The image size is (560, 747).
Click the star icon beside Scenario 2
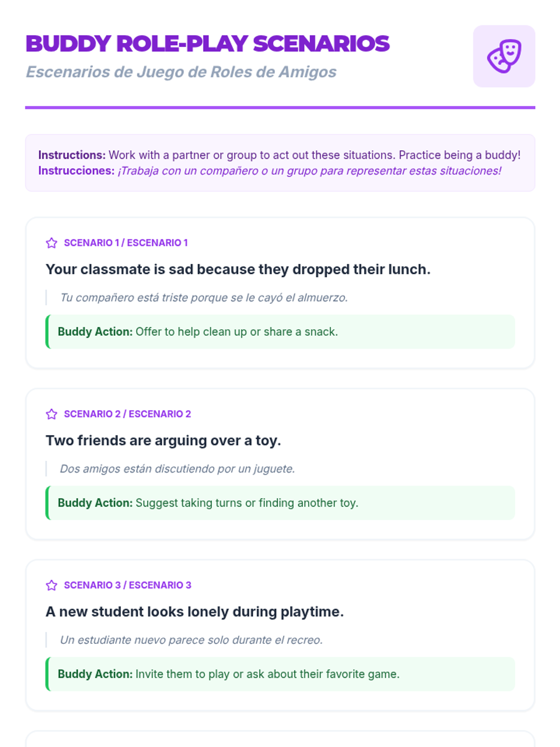click(51, 414)
